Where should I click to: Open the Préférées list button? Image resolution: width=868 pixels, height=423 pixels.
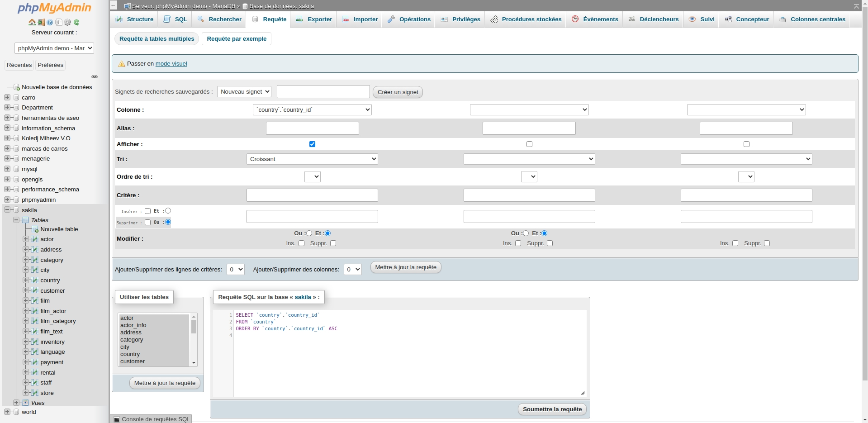pos(50,65)
